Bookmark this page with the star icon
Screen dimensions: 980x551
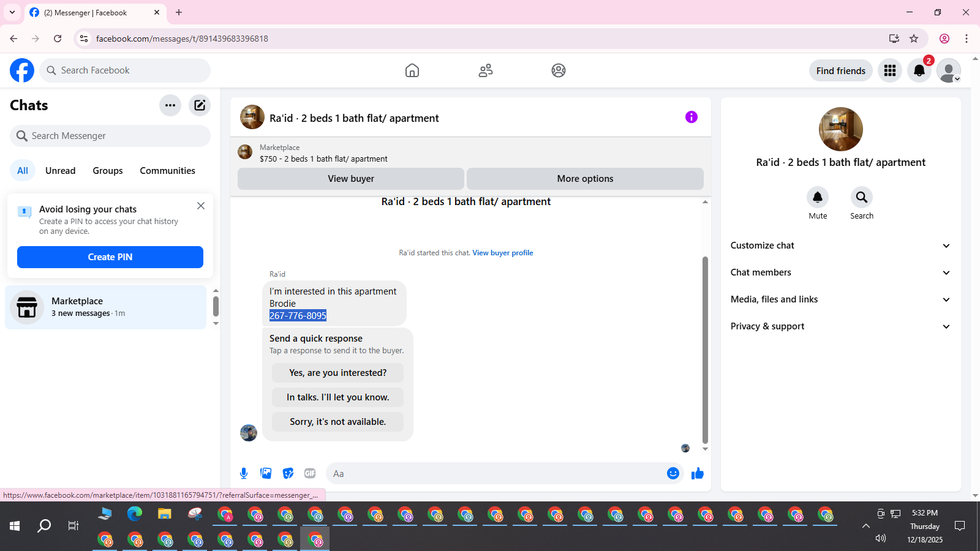[x=914, y=39]
